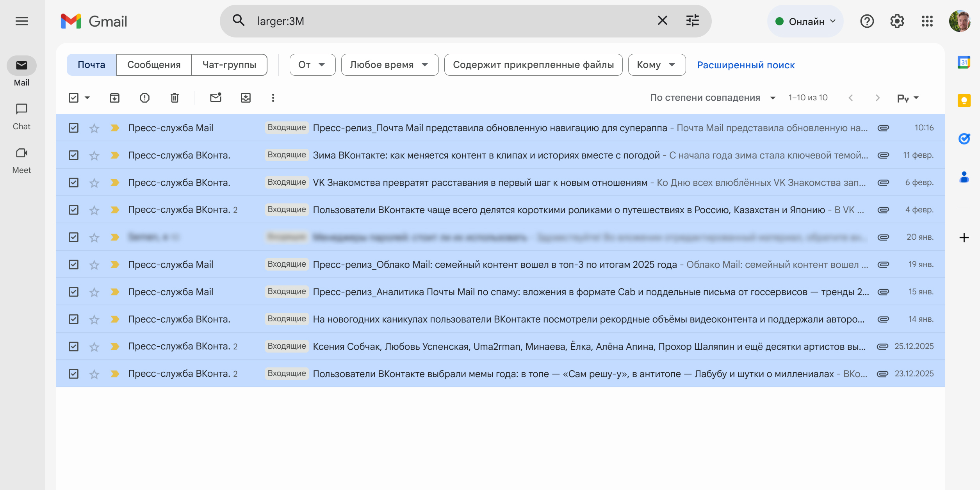The width and height of the screenshot is (980, 490).
Task: Switch to the Чат-группы tab
Action: click(x=229, y=65)
